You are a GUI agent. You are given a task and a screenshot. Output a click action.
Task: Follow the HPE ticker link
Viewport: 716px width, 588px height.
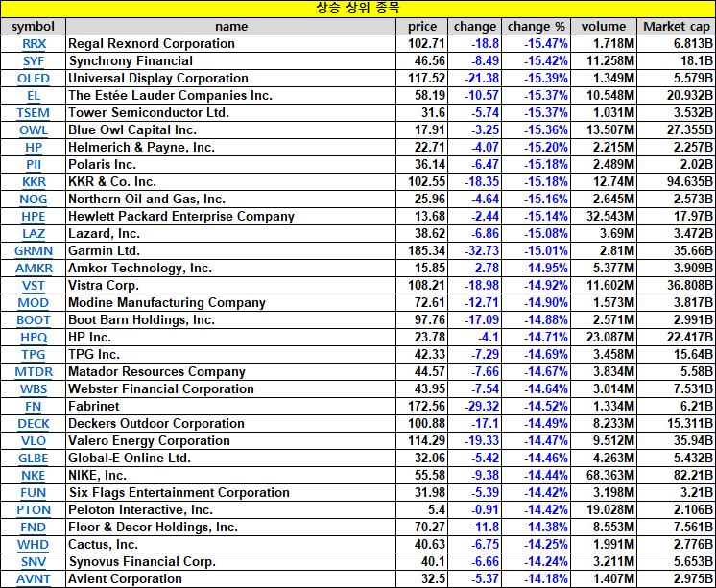coord(34,217)
